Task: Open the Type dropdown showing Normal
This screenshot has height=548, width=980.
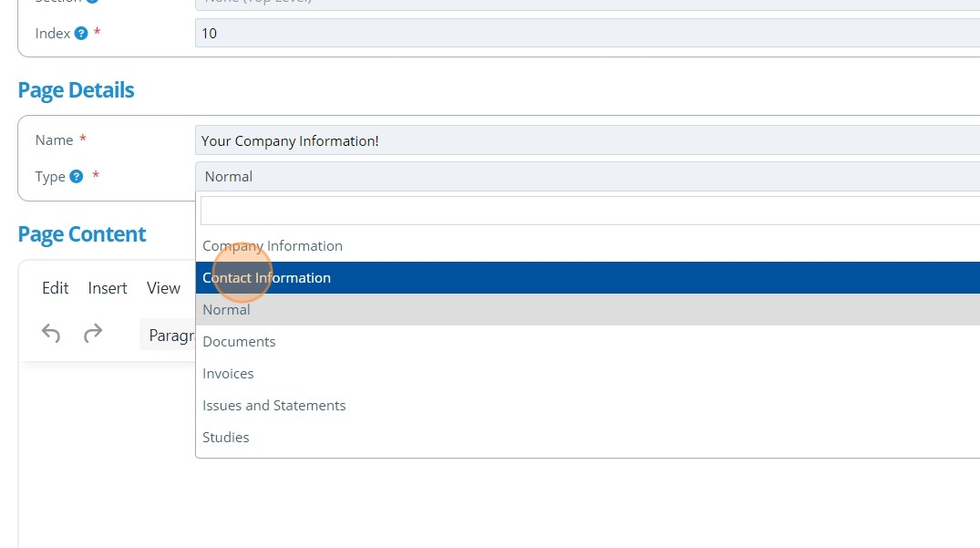Action: point(587,177)
